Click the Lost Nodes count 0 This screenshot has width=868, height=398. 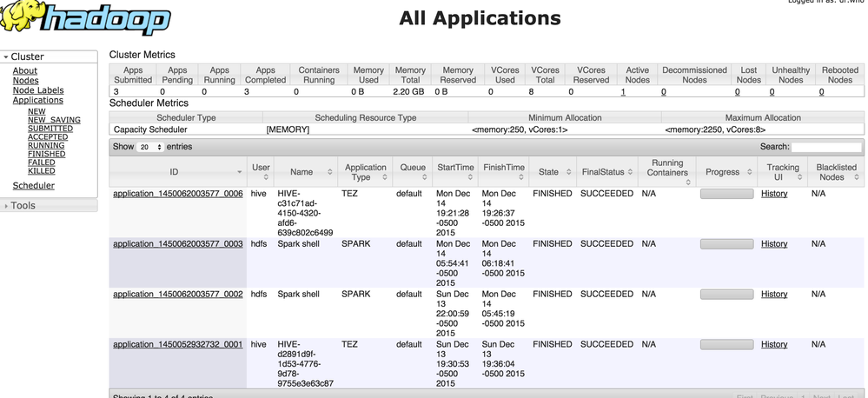(738, 92)
